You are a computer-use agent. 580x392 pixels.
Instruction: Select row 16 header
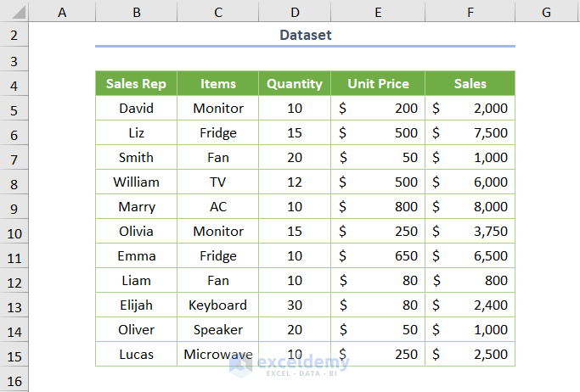click(14, 379)
